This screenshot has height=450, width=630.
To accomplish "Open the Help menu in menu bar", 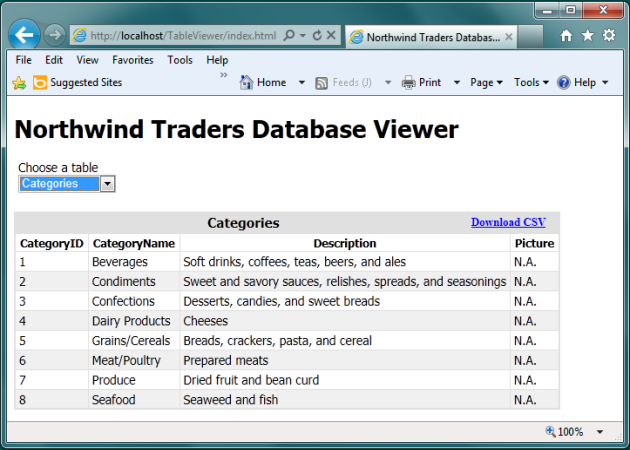I will click(x=217, y=60).
